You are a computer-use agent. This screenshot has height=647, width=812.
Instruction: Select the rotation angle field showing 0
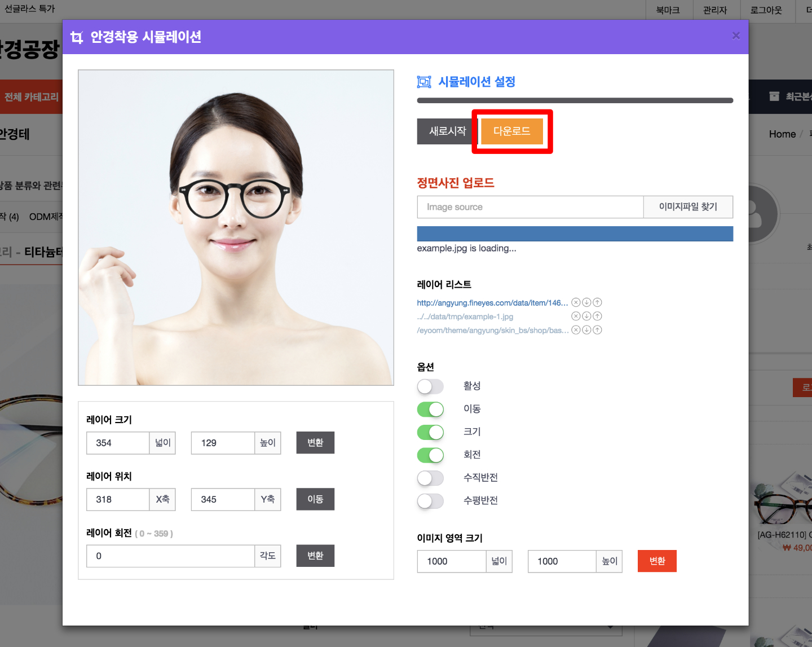tap(170, 556)
